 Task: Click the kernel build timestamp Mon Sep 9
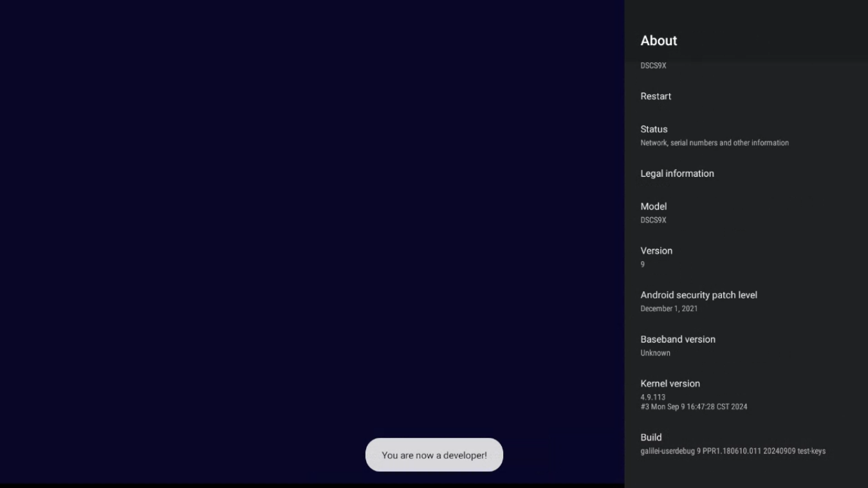(x=694, y=406)
